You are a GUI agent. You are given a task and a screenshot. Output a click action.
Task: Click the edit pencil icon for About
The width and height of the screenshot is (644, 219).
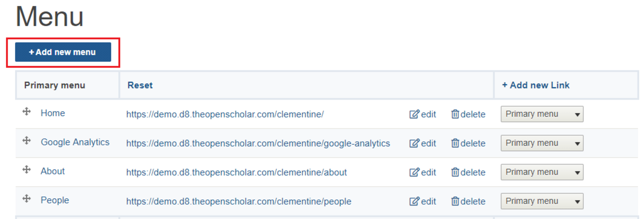(415, 172)
